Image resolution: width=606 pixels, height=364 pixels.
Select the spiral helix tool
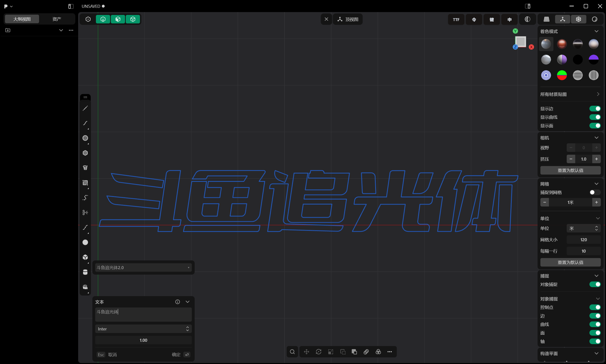[85, 168]
